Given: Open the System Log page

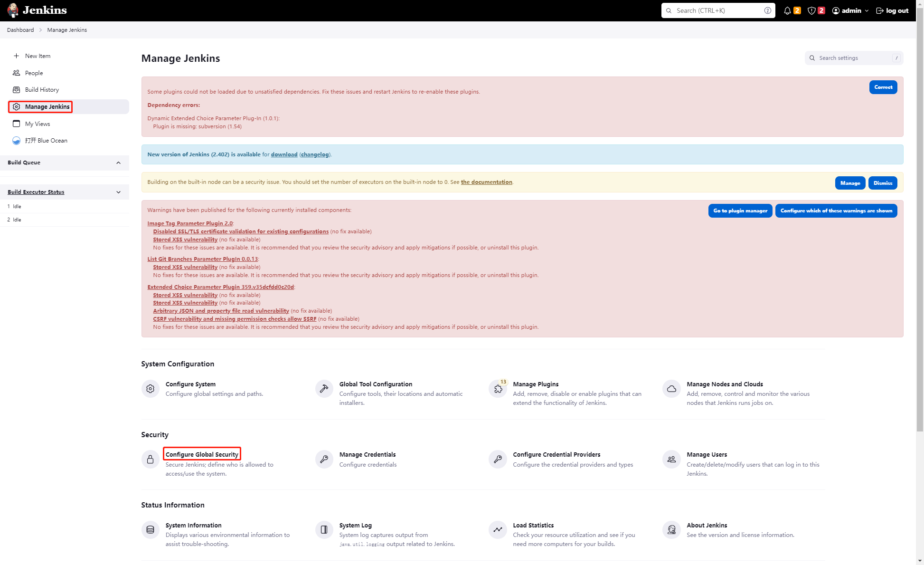Looking at the screenshot, I should [x=355, y=526].
